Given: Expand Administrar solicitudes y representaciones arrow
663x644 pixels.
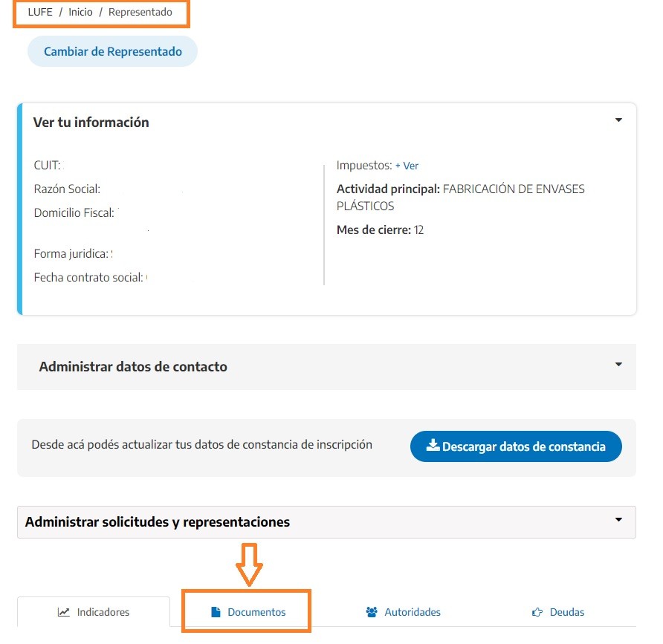Looking at the screenshot, I should click(x=618, y=520).
